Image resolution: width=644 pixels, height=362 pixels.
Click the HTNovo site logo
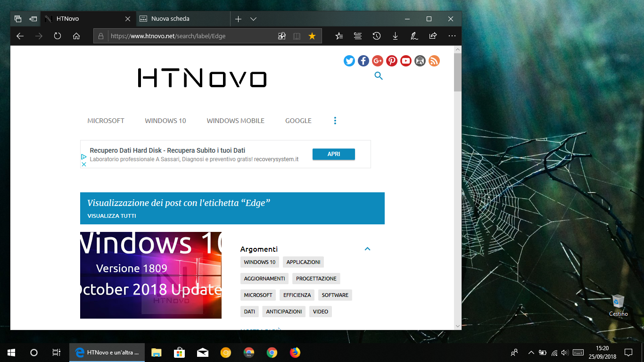pyautogui.click(x=202, y=78)
